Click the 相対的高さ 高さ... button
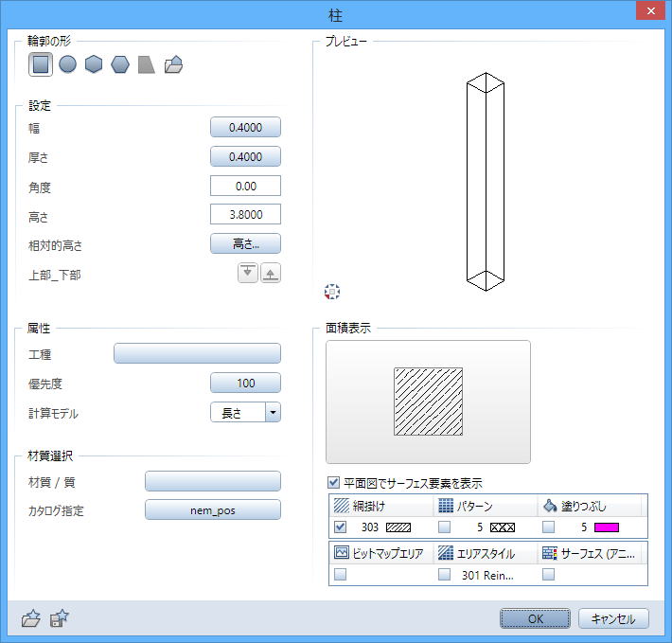Viewport: 672px width, 643px height. pyautogui.click(x=245, y=243)
